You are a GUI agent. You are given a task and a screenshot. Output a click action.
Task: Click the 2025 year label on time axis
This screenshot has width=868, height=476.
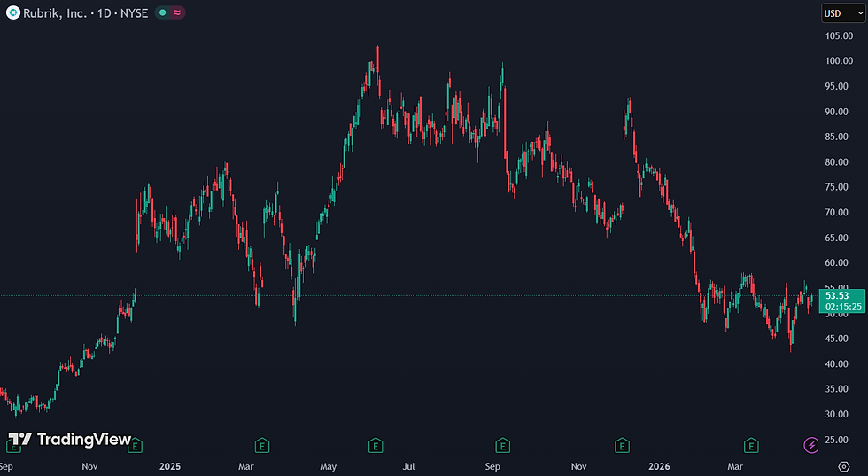[170, 466]
